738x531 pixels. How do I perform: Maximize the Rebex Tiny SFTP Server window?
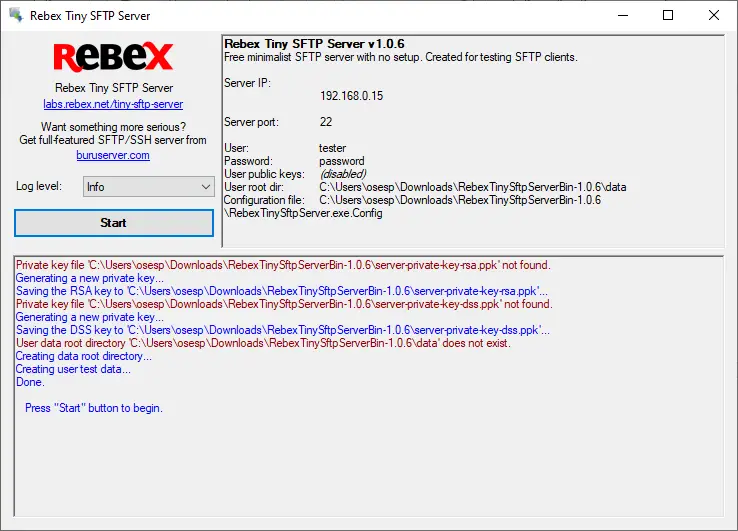[x=668, y=16]
